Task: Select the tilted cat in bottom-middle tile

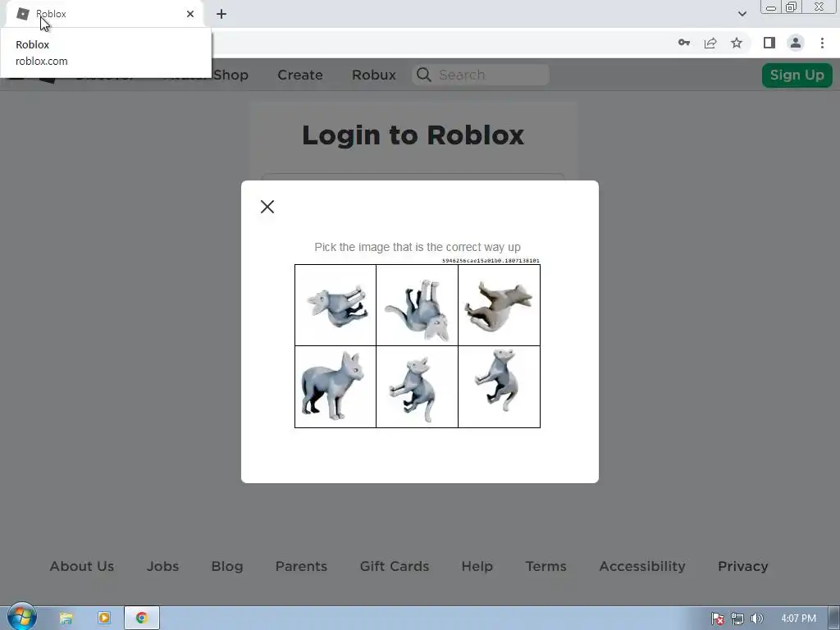Action: click(x=418, y=387)
